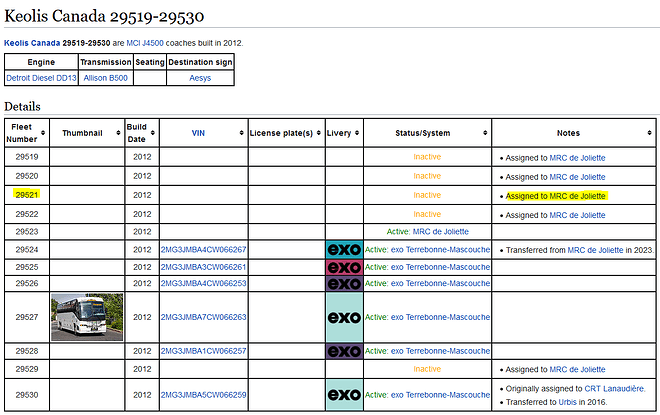Click highlighted fleet number 29521
Viewport: 660px width, 415px height.
click(x=27, y=195)
